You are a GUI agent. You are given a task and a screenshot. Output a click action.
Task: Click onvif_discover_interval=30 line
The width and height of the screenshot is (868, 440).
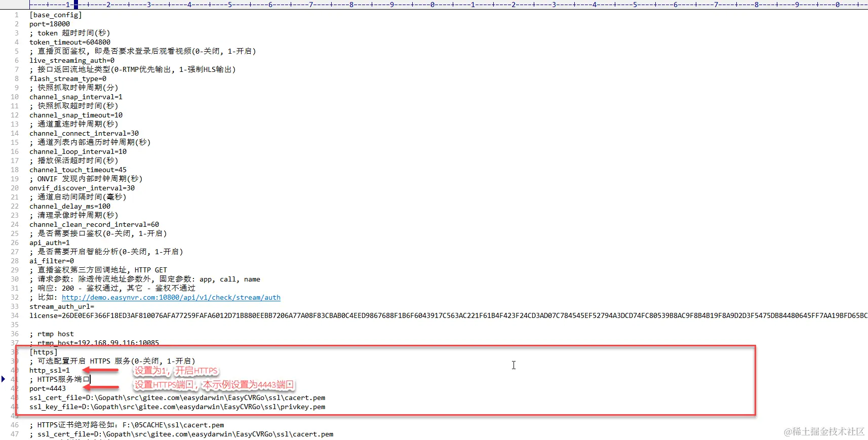point(82,188)
